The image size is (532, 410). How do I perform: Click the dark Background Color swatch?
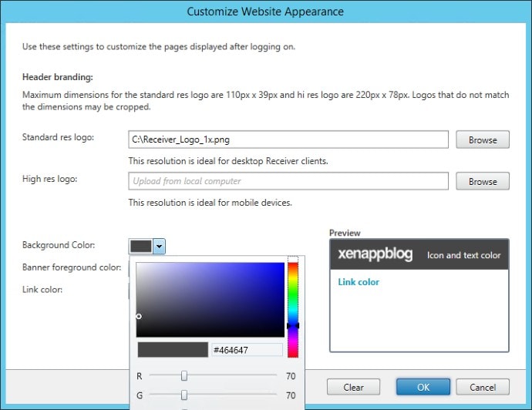(140, 247)
